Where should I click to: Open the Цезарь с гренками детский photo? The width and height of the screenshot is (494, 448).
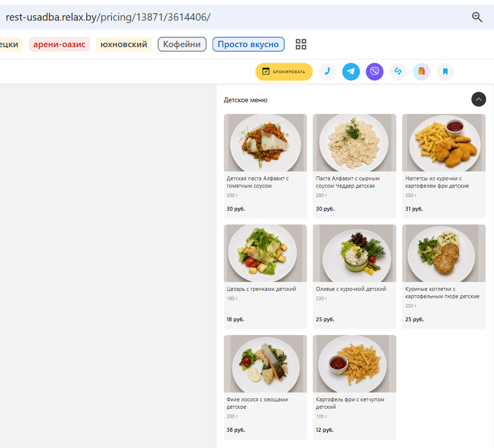point(265,253)
